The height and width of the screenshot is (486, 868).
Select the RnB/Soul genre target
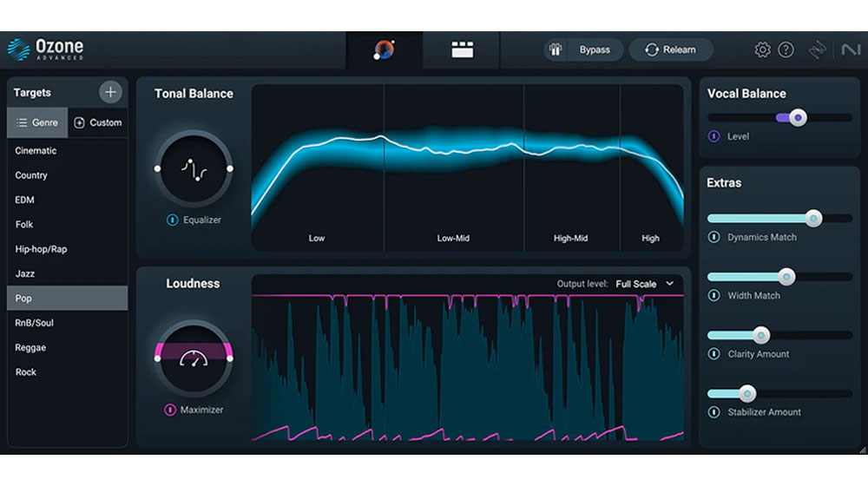tap(68, 323)
